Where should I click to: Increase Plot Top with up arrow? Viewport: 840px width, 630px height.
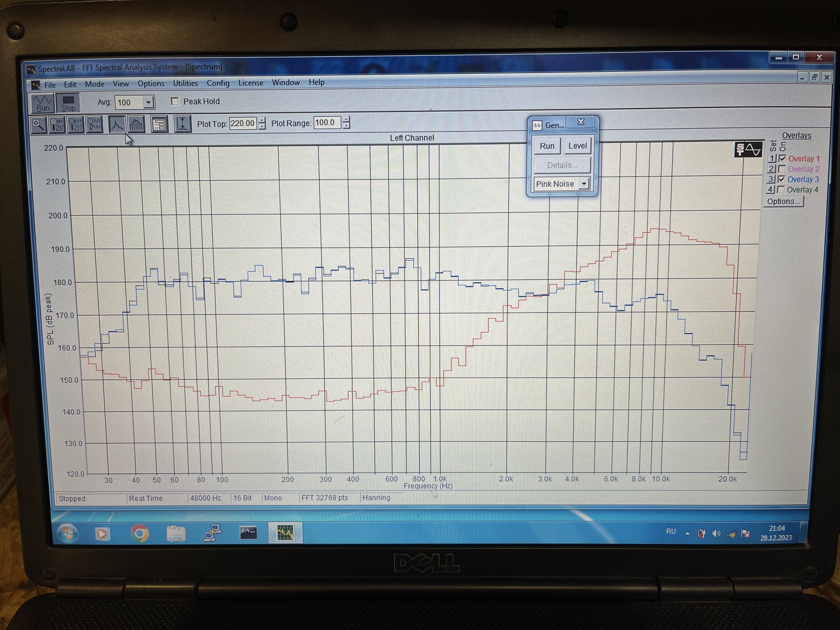click(262, 120)
